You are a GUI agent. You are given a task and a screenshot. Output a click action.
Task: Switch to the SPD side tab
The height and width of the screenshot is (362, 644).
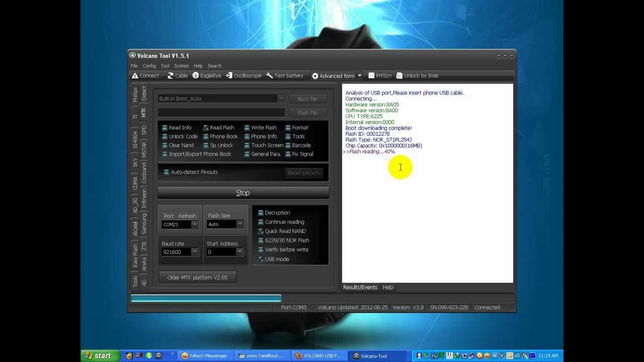144,130
